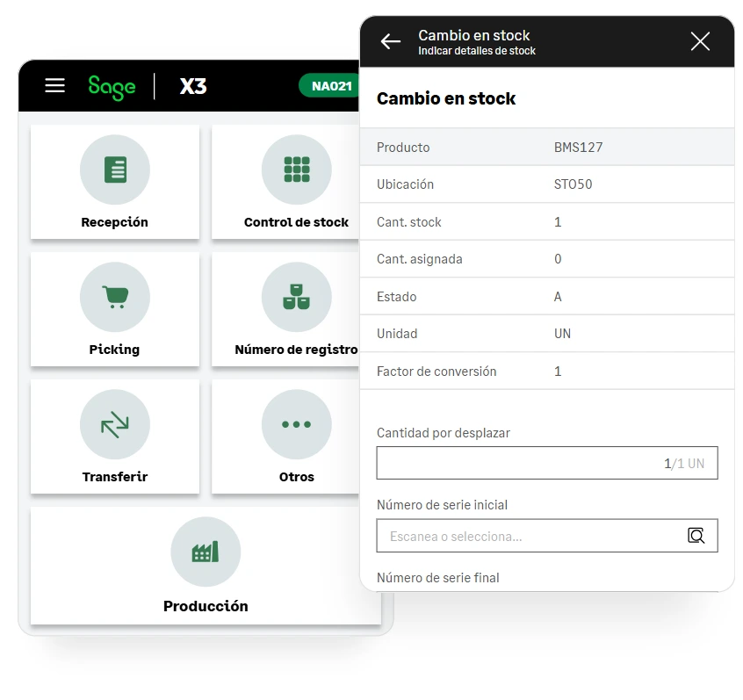Close the Cambio en stock panel
The height and width of the screenshot is (700, 743).
(x=700, y=41)
